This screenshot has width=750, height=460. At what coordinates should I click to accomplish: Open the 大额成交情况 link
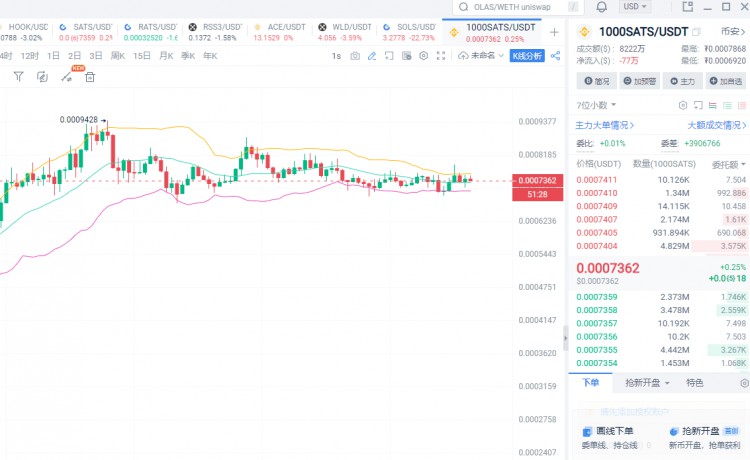click(x=717, y=125)
